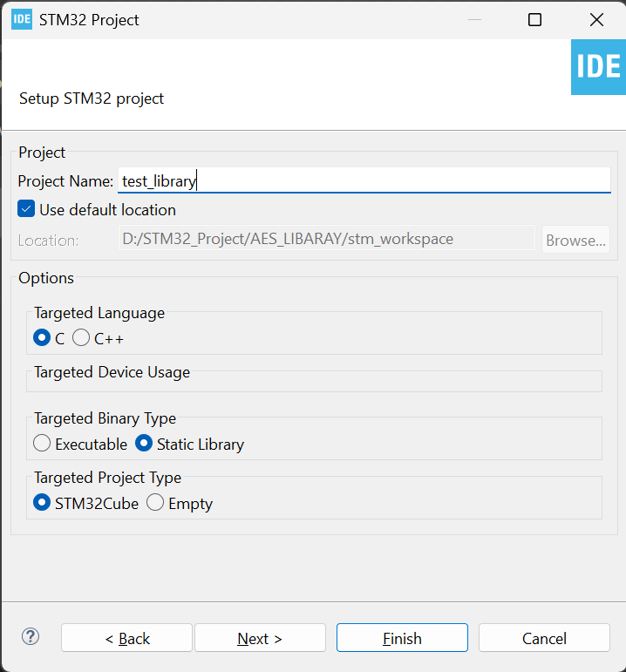Click the blue IDE logo banner

(598, 66)
